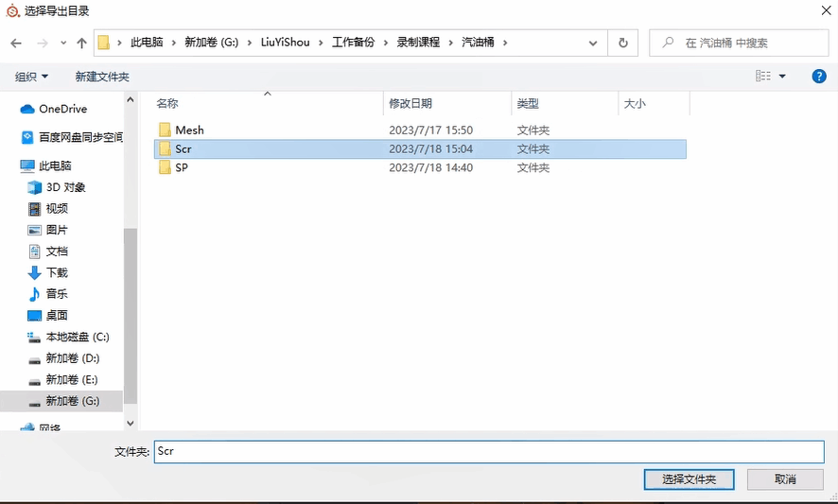Click the navigation pane scroll-down arrow
Image resolution: width=838 pixels, height=504 pixels.
point(131,423)
